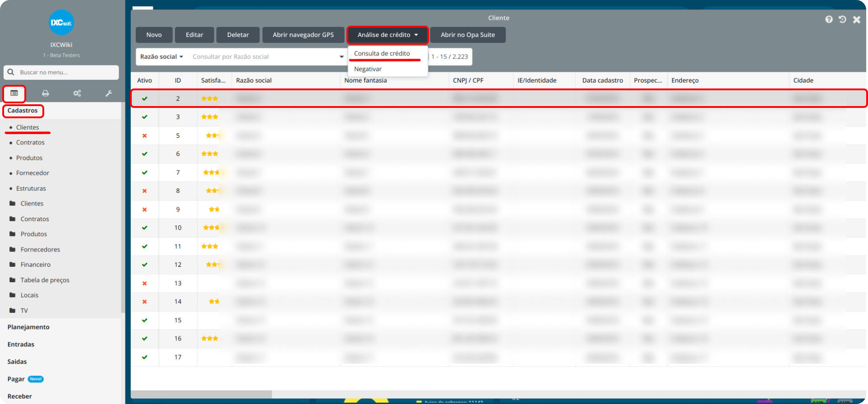Click the history refresh icon
Image resolution: width=868 pixels, height=404 pixels.
(x=842, y=19)
